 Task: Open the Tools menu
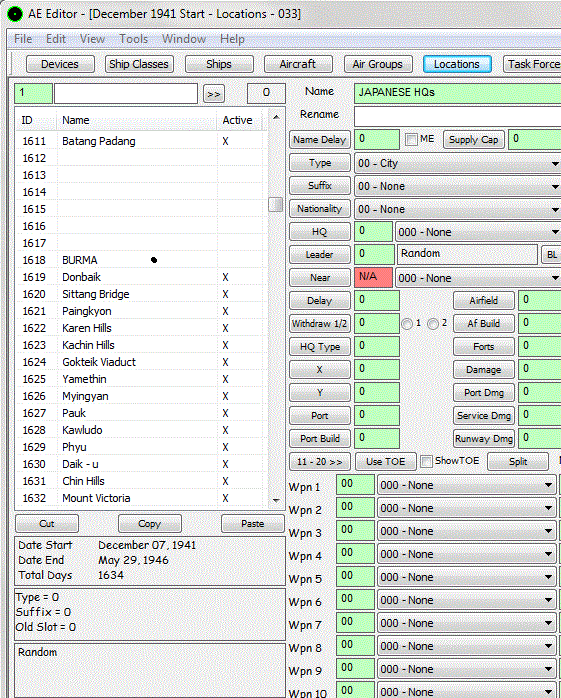[134, 39]
